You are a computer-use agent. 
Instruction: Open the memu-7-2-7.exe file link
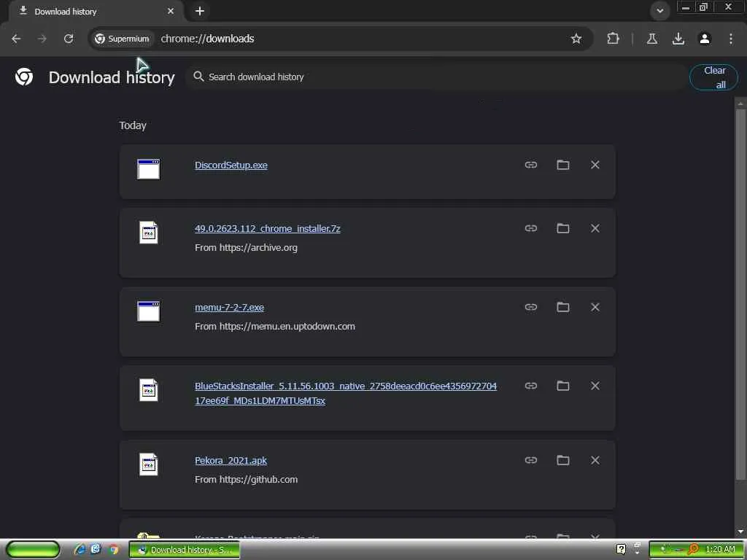tap(229, 307)
